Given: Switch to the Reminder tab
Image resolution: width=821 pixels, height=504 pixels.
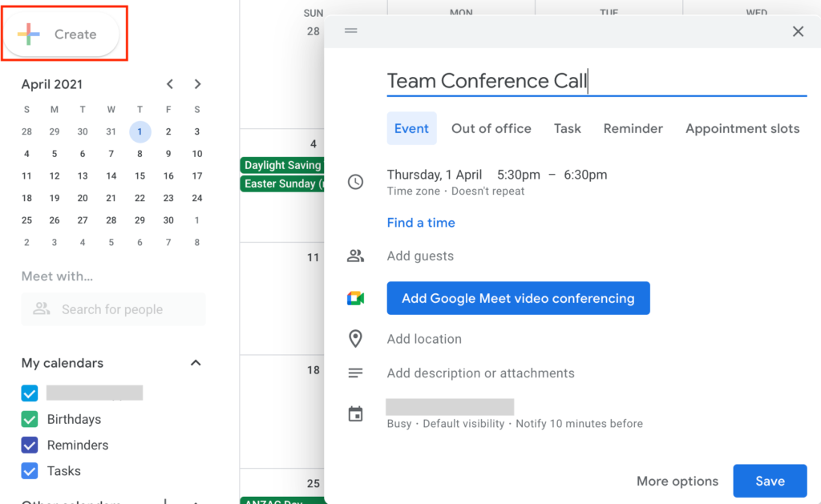Looking at the screenshot, I should click(x=633, y=128).
